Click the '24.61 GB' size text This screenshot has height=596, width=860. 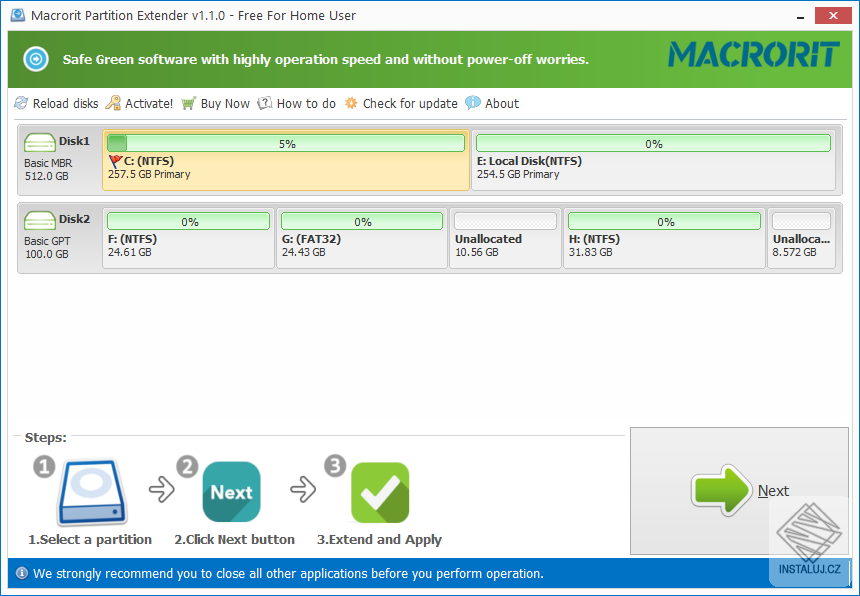coord(130,252)
